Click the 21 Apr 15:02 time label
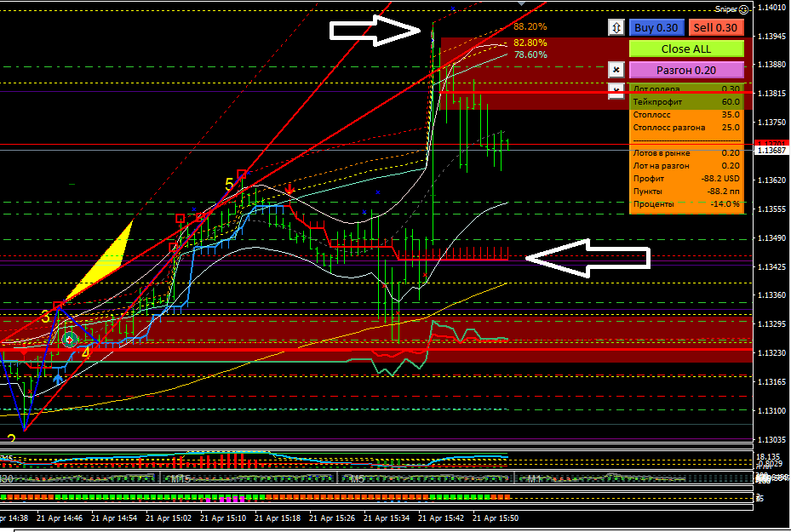 pyautogui.click(x=169, y=518)
